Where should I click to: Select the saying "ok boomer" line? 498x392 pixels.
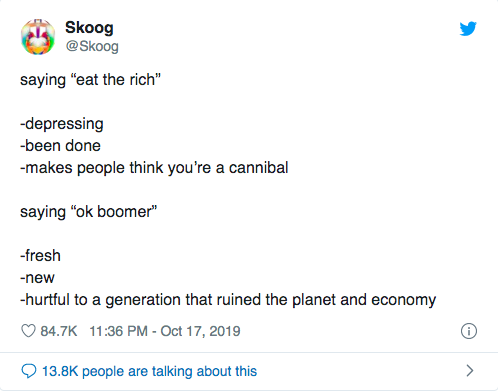click(x=88, y=212)
